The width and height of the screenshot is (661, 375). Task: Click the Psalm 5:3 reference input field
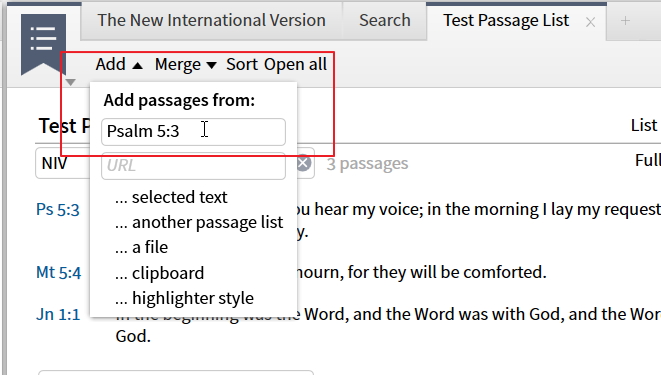coord(193,131)
